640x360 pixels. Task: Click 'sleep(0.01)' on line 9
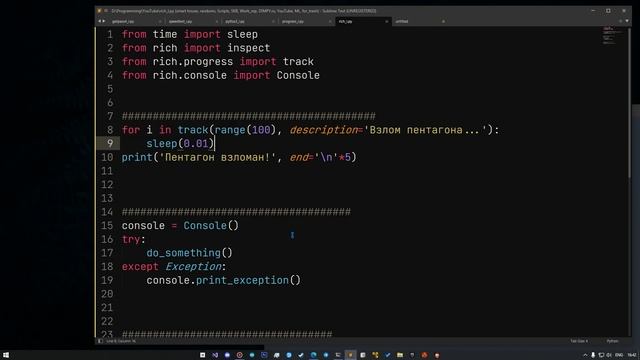tap(180, 144)
